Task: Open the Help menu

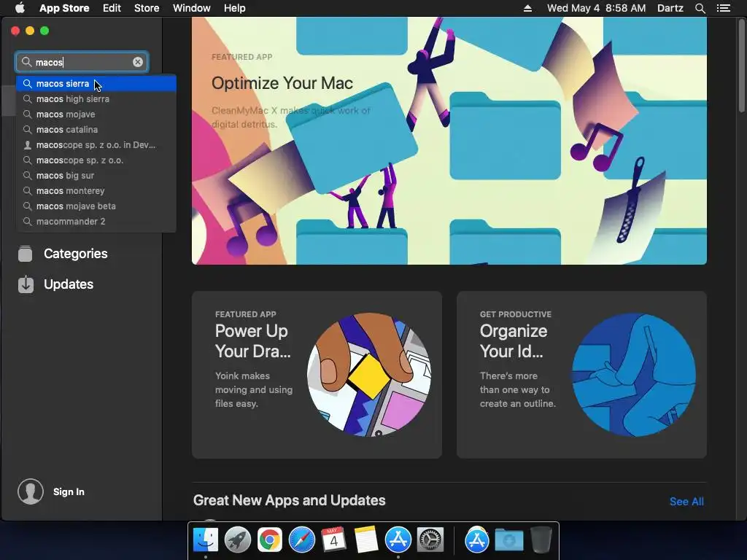Action: tap(235, 8)
